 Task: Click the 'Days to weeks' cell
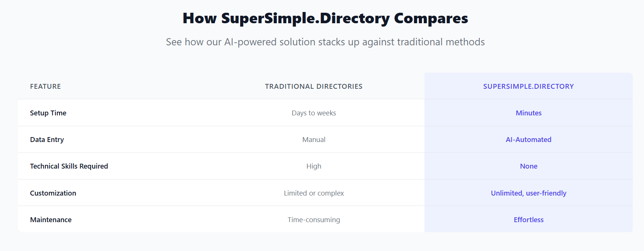click(x=314, y=113)
